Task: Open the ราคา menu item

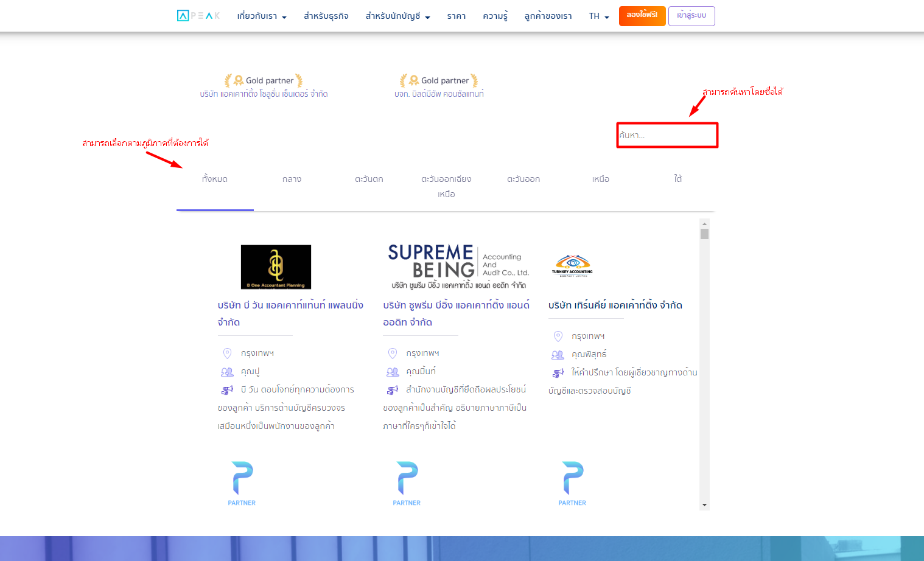Action: [457, 16]
